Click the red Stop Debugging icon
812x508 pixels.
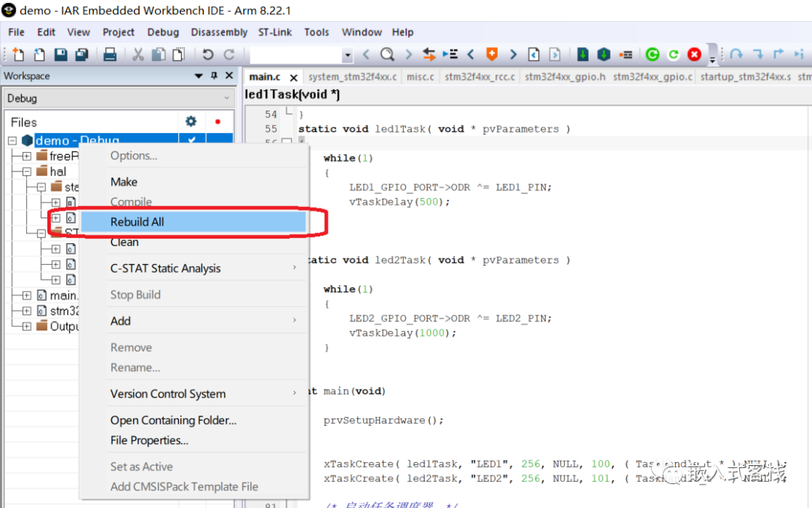click(695, 54)
